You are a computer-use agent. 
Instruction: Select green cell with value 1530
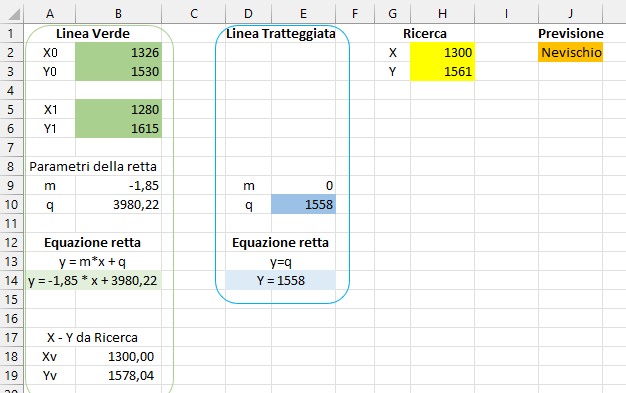(x=118, y=71)
